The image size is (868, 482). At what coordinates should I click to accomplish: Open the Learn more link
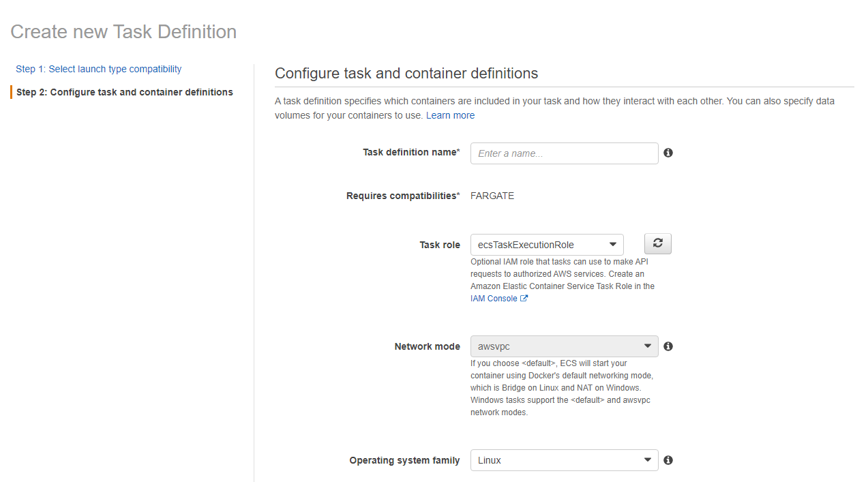[x=450, y=115]
